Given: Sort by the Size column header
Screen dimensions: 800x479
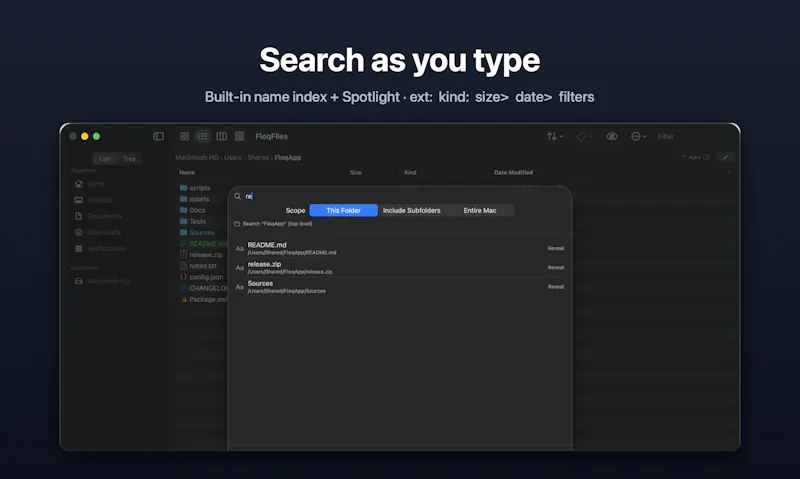Looking at the screenshot, I should point(356,172).
